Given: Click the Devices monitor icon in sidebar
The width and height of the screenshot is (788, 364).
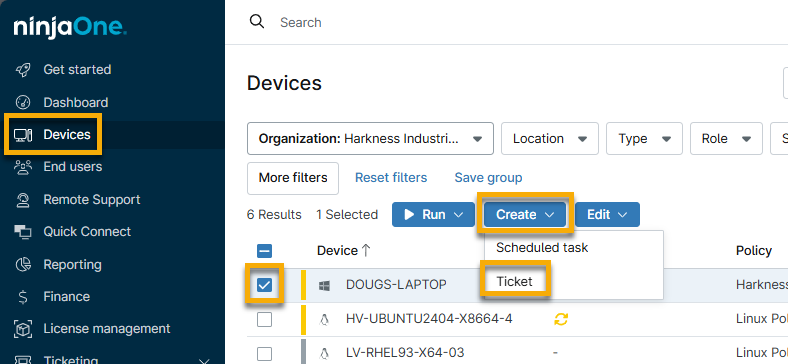Looking at the screenshot, I should [x=23, y=135].
